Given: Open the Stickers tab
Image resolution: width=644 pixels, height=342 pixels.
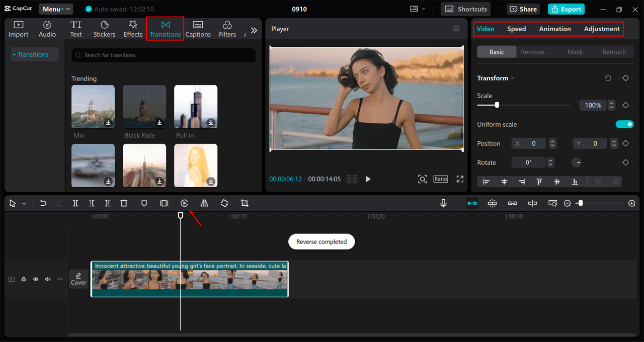Looking at the screenshot, I should [x=104, y=29].
